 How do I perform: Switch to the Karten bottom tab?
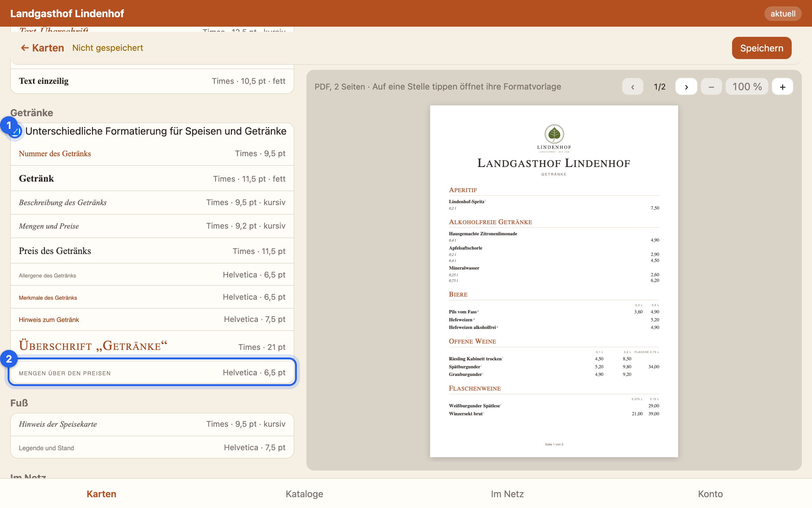[x=101, y=493]
